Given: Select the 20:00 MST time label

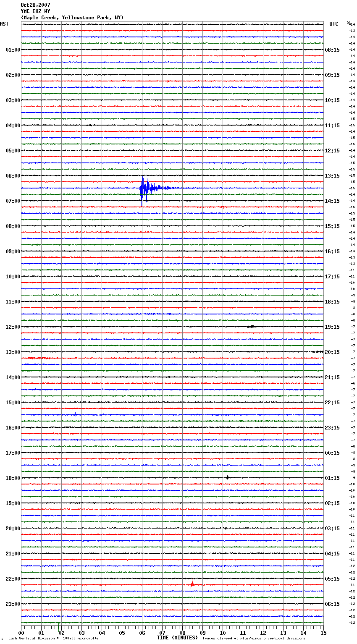Looking at the screenshot, I should click(x=13, y=529).
